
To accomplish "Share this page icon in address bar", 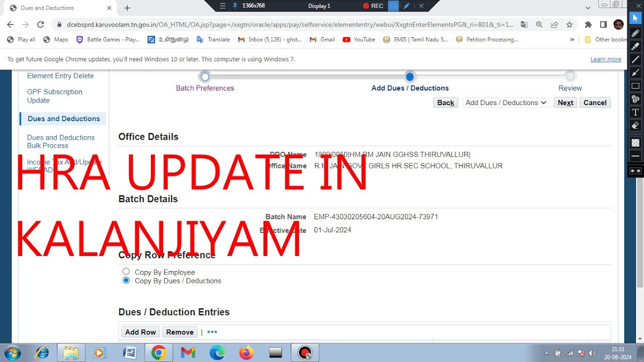I will click(554, 25).
